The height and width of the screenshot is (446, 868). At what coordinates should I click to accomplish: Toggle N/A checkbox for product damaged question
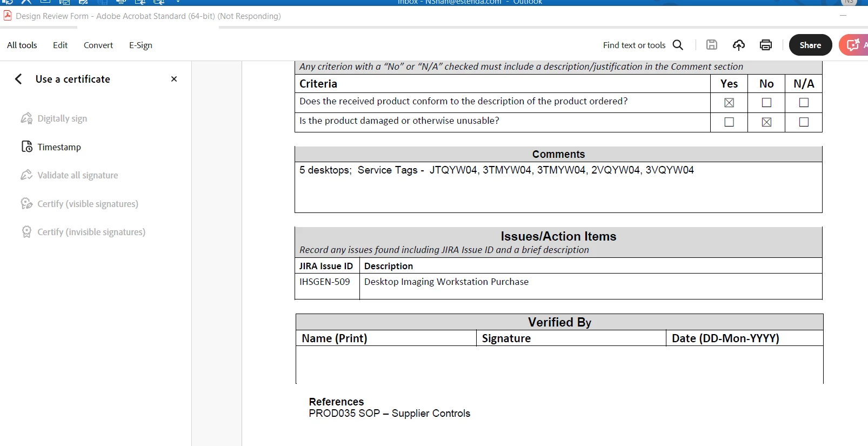coord(804,122)
